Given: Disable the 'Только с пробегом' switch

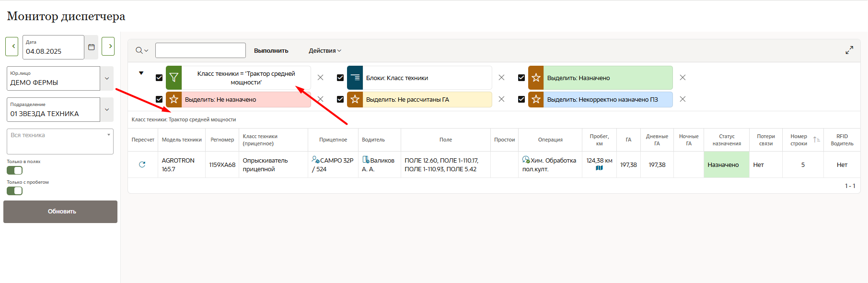Looking at the screenshot, I should tap(15, 191).
